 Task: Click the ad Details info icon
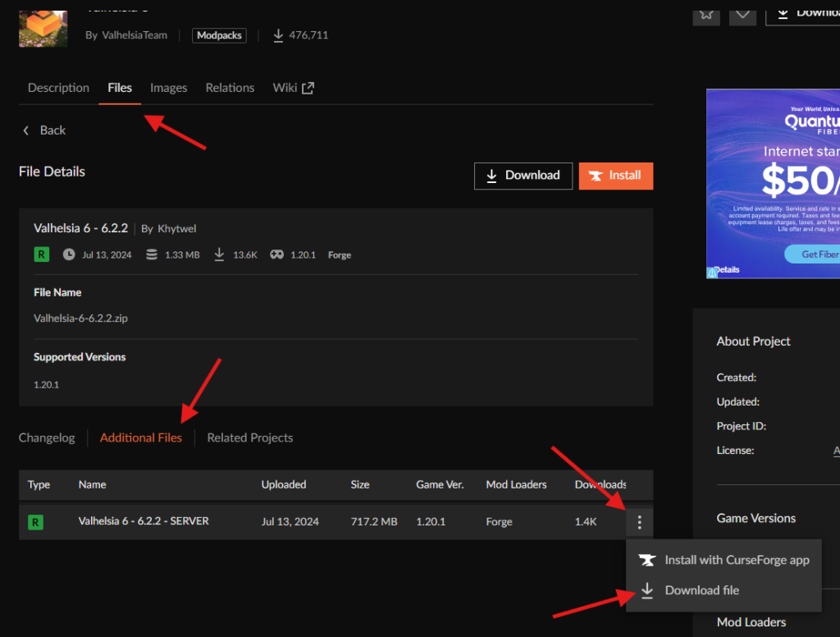coord(712,273)
